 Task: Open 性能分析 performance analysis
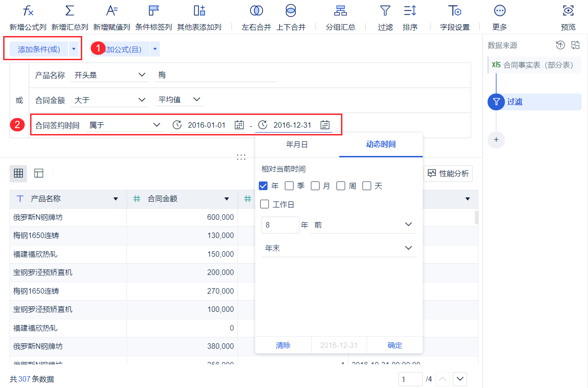pos(448,174)
